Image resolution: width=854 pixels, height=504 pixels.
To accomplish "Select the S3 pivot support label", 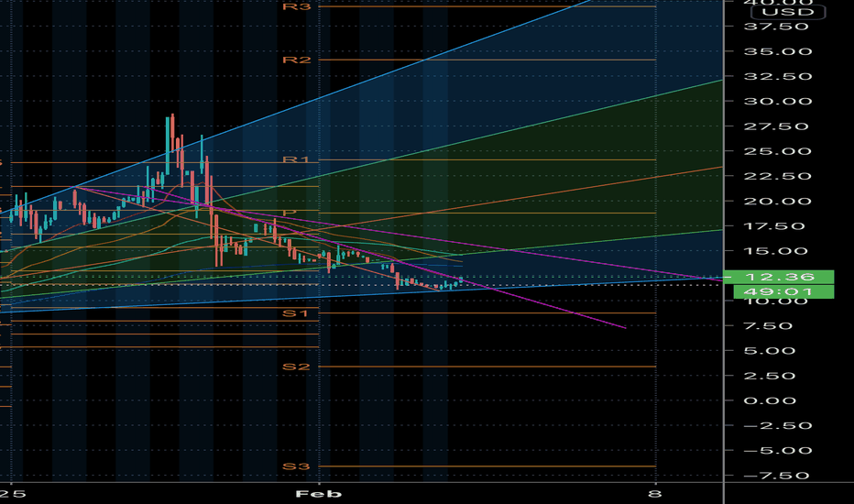I will tap(296, 466).
